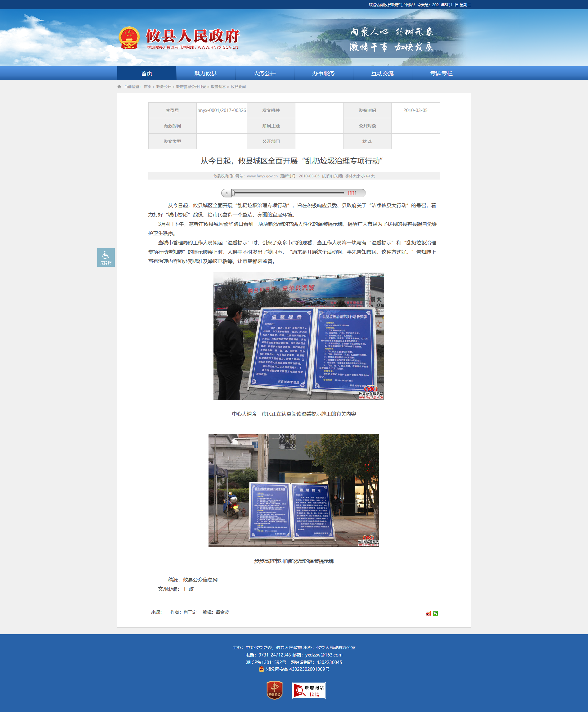This screenshot has width=588, height=712.
Task: Click the audio progress slider handle
Action: coord(233,193)
